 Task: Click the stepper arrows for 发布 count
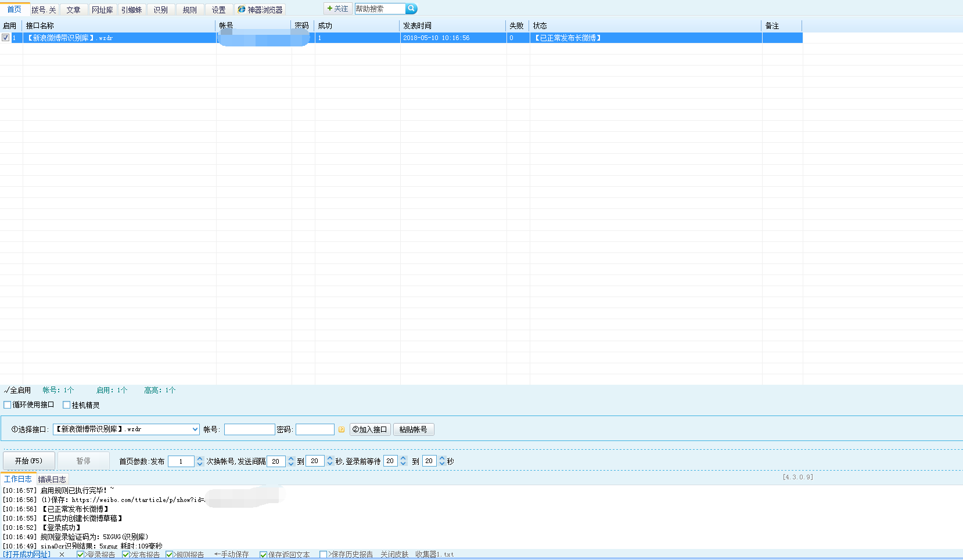pyautogui.click(x=200, y=461)
